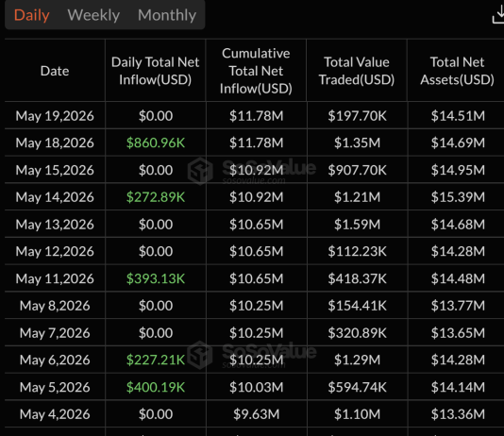This screenshot has height=436, width=504.
Task: Click the $907.70K value traded cell
Action: click(x=357, y=170)
